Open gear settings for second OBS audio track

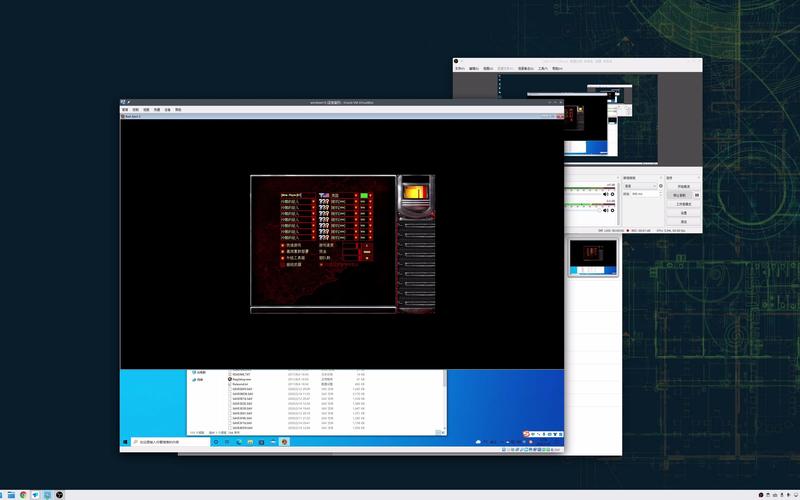614,210
